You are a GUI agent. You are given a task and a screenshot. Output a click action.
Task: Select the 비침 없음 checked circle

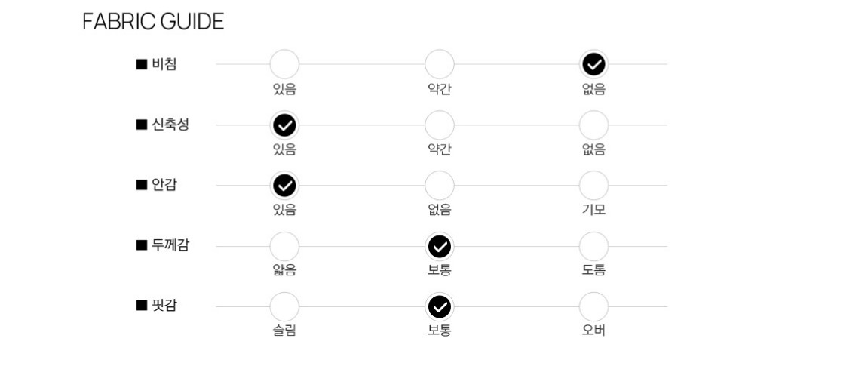coord(594,65)
